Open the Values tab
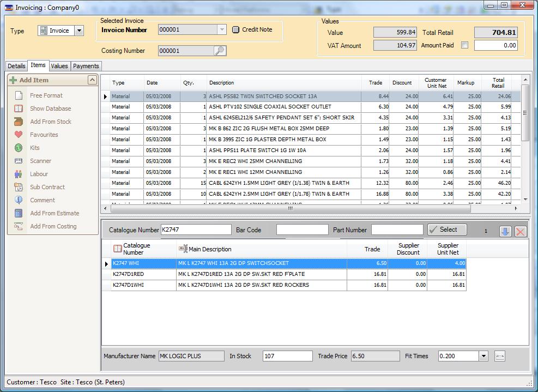Viewport: 538px width, 392px height. pos(59,65)
